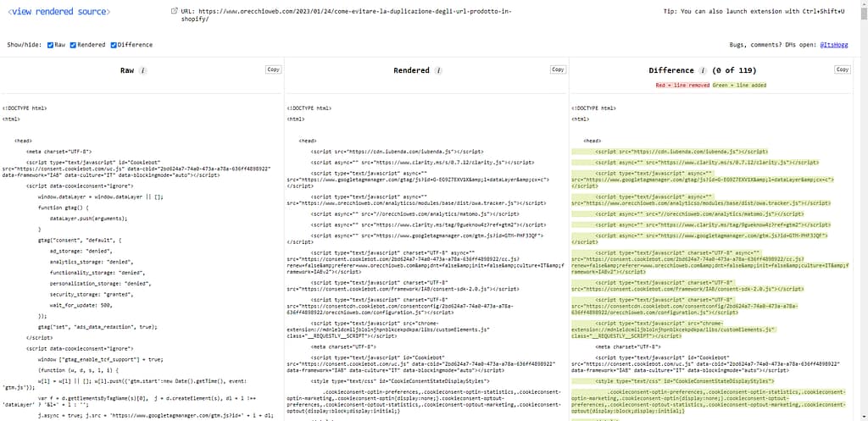The height and width of the screenshot is (421, 868).
Task: Click the Raw column info icon
Action: (142, 71)
